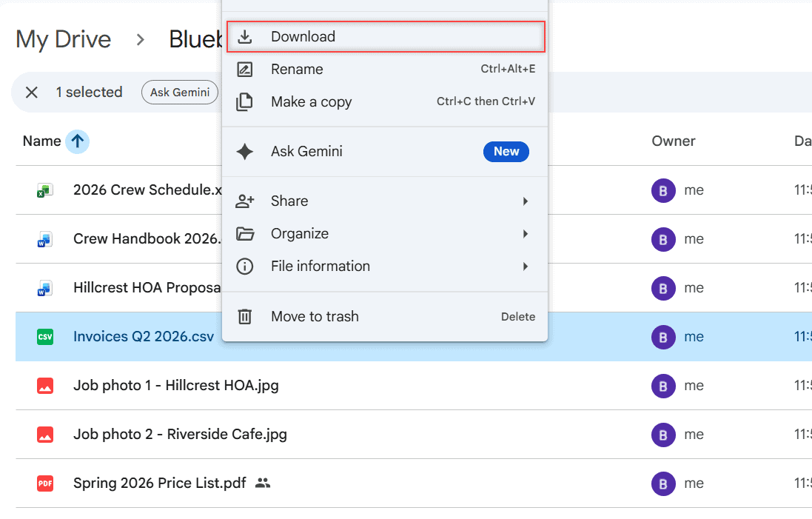
Task: Click owner avatar in Hillcrest HOA Proposal row
Action: coord(663,288)
